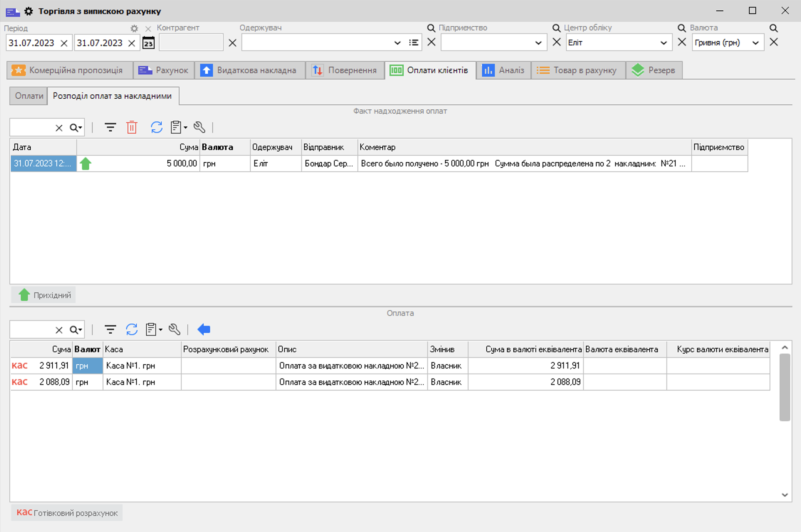This screenshot has height=532, width=801.
Task: Open the Аналіз tab
Action: pyautogui.click(x=503, y=70)
